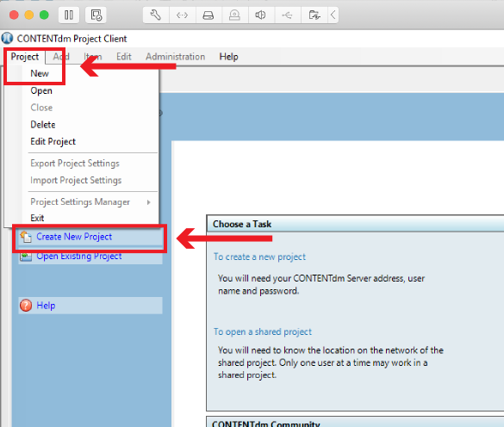Take a VM snapshot
The height and width of the screenshot is (427, 504).
coord(96,15)
